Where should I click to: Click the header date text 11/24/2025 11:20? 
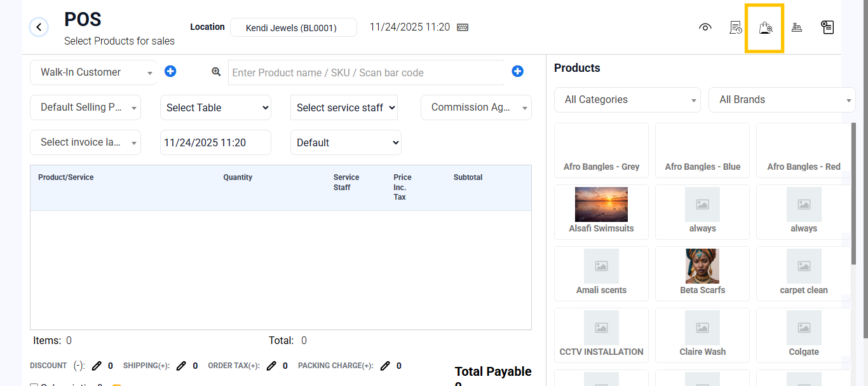[x=410, y=27]
